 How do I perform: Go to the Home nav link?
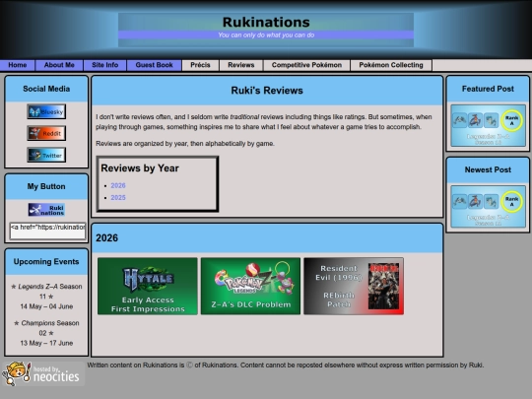(18, 65)
